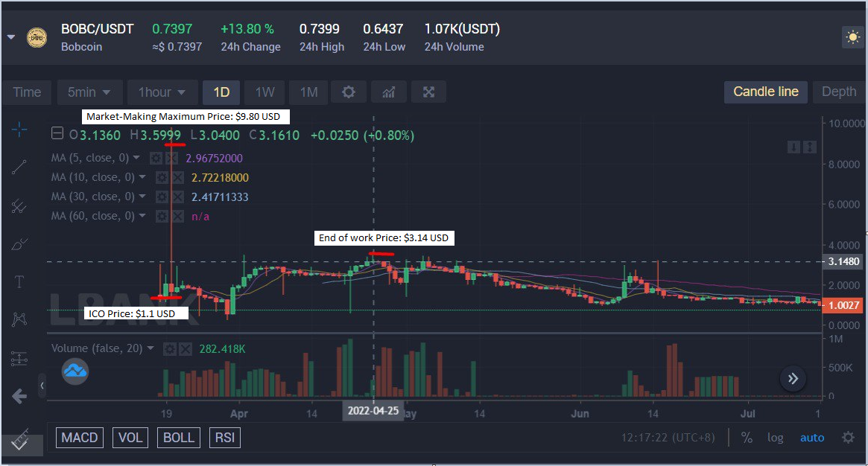868x466 pixels.
Task: Select the crosshair cursor tool
Action: pos(20,130)
